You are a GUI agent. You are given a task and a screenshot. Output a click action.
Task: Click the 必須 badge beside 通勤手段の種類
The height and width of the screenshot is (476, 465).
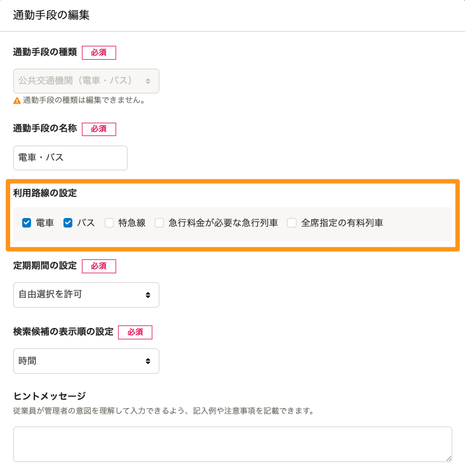(99, 53)
